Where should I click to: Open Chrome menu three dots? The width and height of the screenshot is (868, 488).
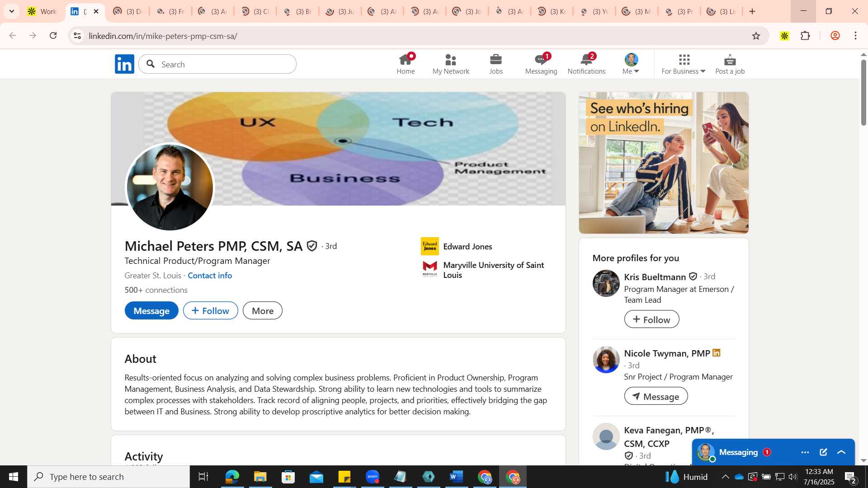tap(855, 36)
